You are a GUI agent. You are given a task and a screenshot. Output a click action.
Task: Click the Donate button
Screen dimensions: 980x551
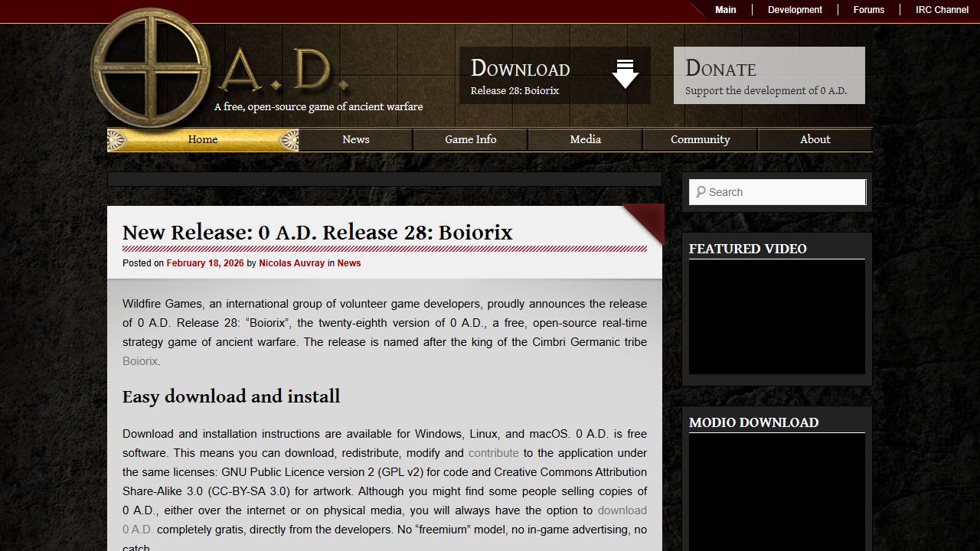point(769,75)
